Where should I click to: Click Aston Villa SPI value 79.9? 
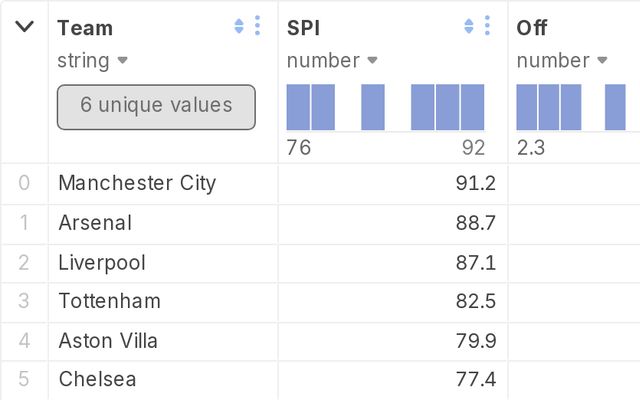click(x=476, y=341)
